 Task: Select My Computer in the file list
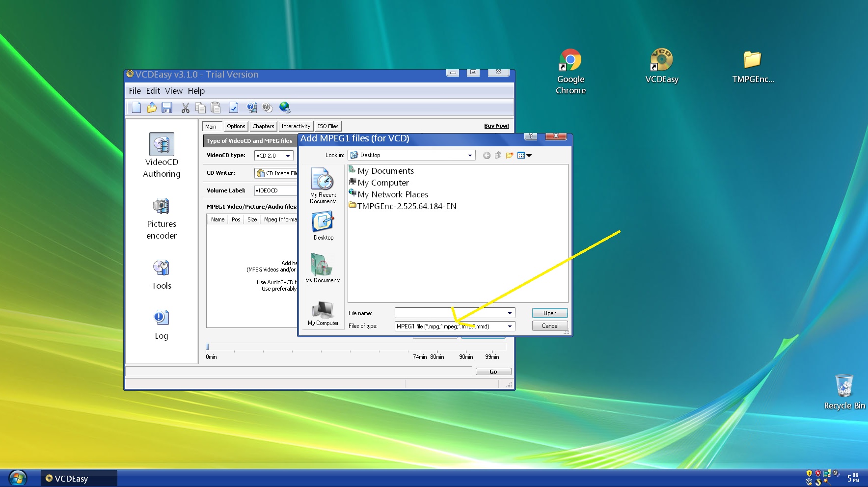click(x=379, y=183)
